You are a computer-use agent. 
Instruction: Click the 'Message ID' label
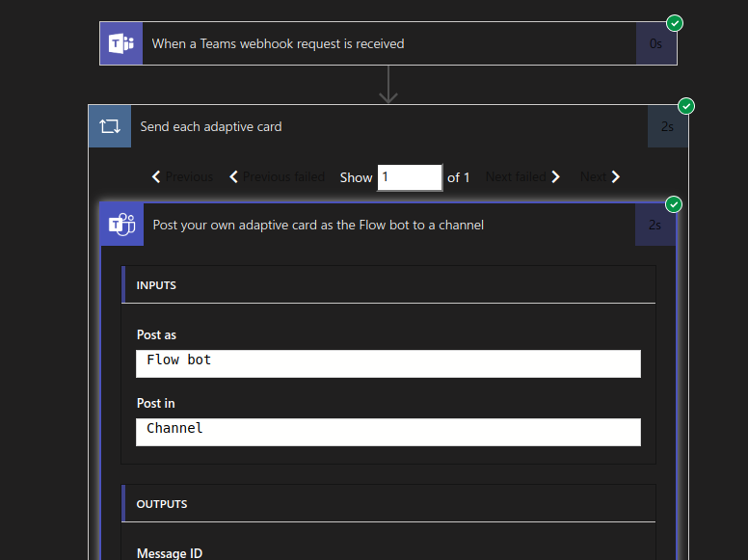170,553
